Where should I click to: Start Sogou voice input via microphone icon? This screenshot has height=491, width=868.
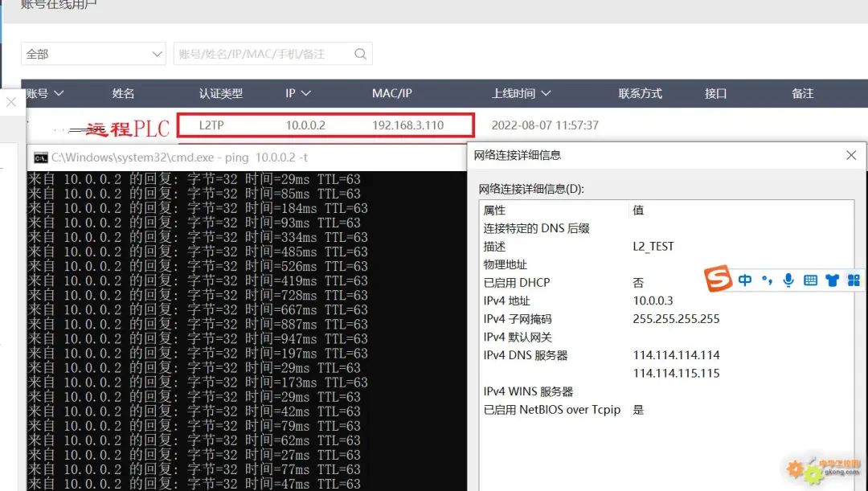(x=788, y=280)
